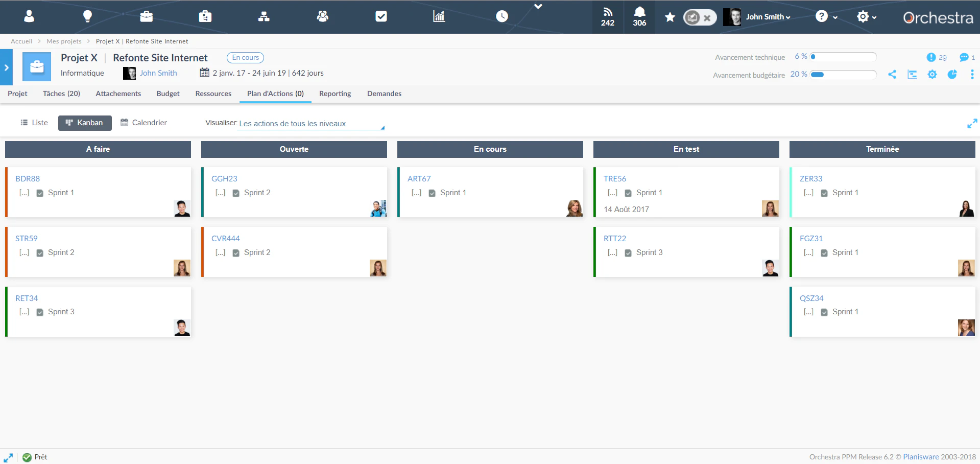
Task: Open the Planisware footer link
Action: point(921,457)
